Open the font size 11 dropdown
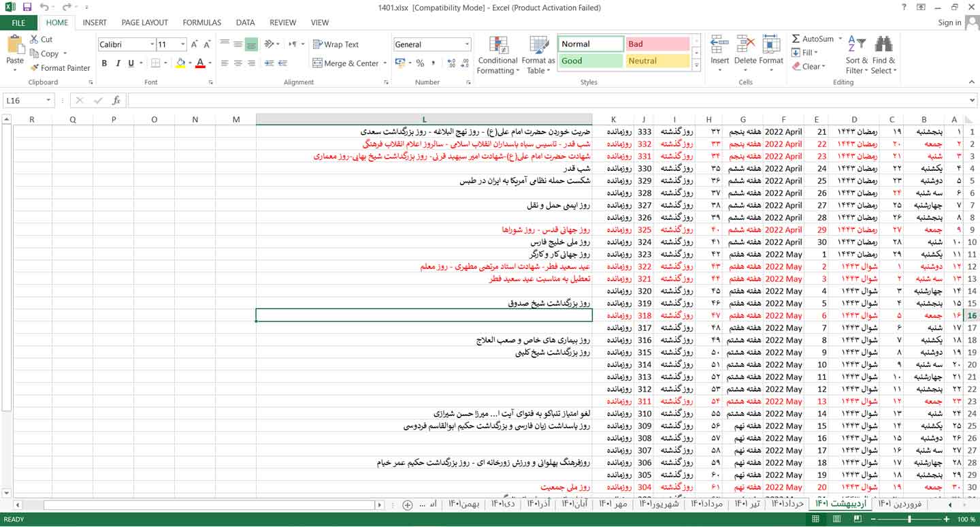The image size is (980, 527). click(x=182, y=44)
